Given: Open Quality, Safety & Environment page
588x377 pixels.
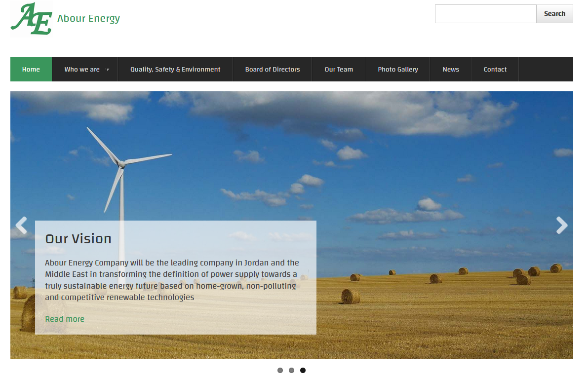Looking at the screenshot, I should click(x=175, y=69).
